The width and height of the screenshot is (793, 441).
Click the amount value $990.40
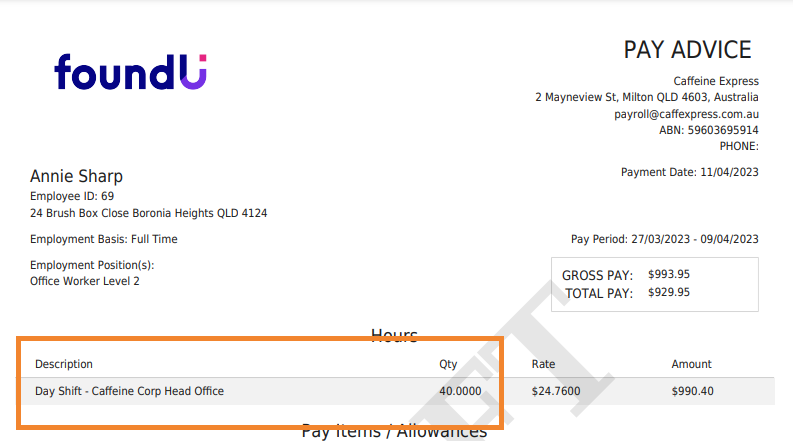pos(693,391)
